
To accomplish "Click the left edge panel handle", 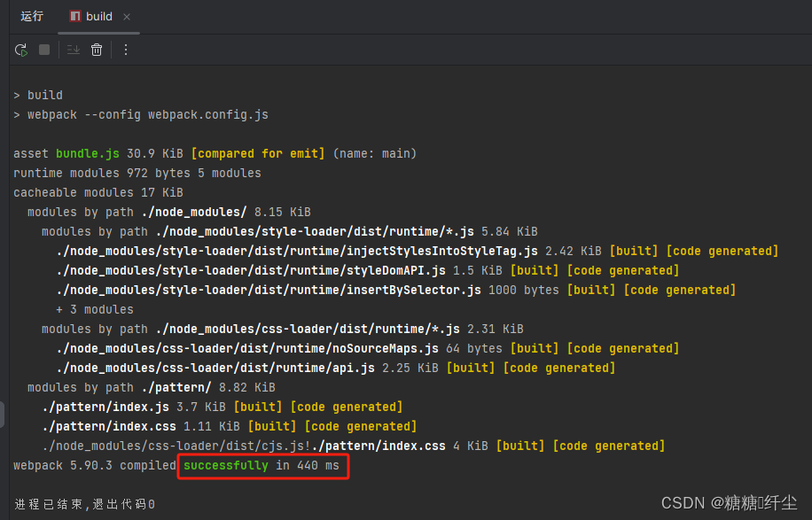I will click(3, 414).
